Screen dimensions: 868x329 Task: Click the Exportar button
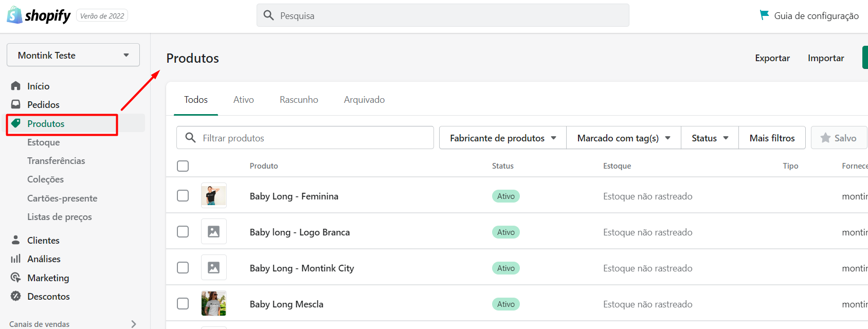(x=772, y=58)
